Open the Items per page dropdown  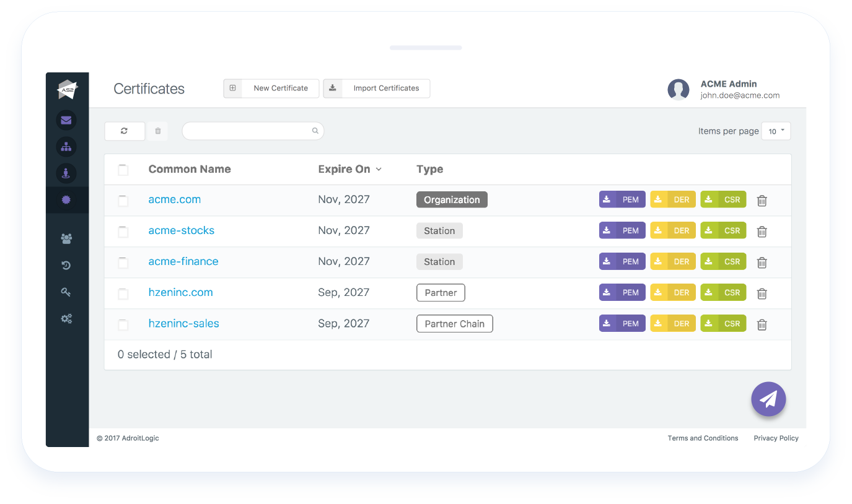coord(776,131)
